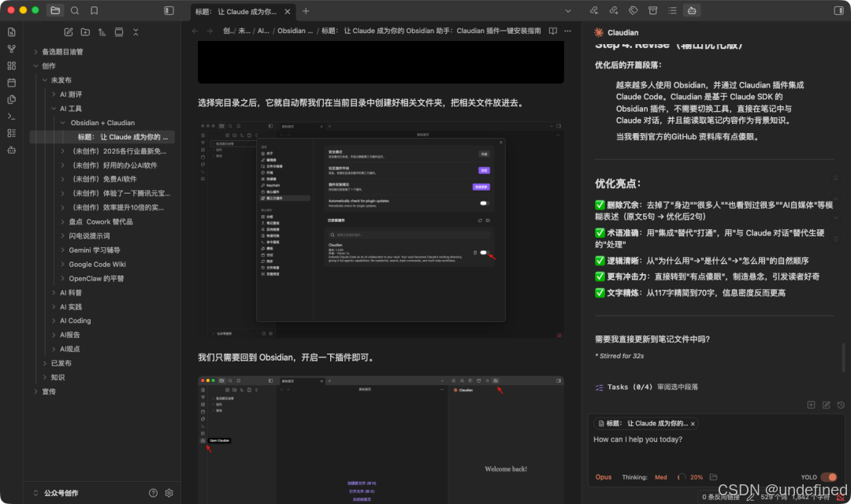Add a new tab with plus button

pyautogui.click(x=306, y=11)
